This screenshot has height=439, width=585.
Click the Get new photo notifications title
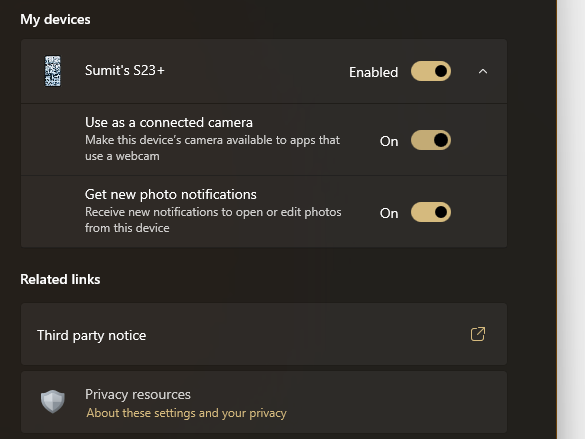click(171, 195)
